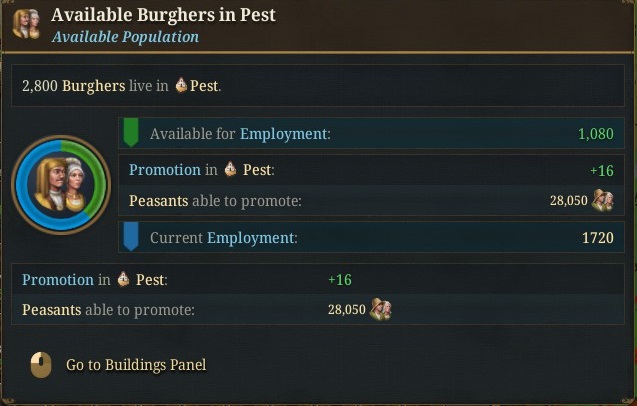Click the "Available Burghers in Pest" title

(163, 15)
